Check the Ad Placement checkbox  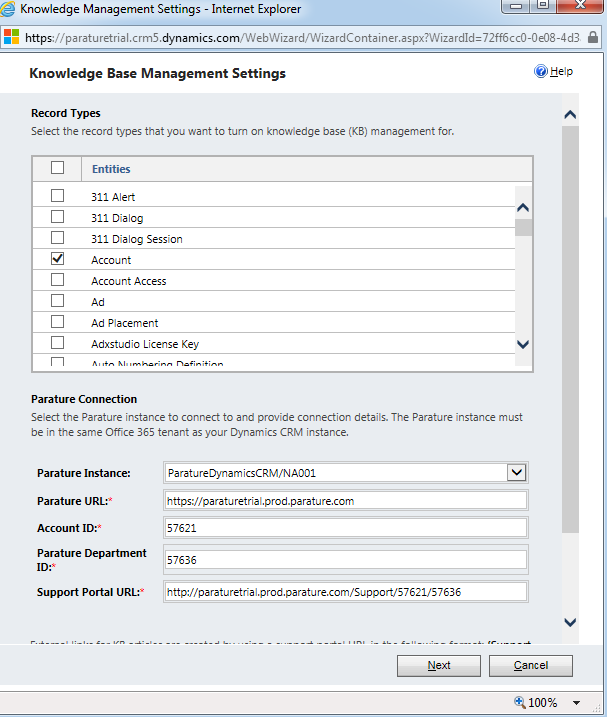click(57, 321)
